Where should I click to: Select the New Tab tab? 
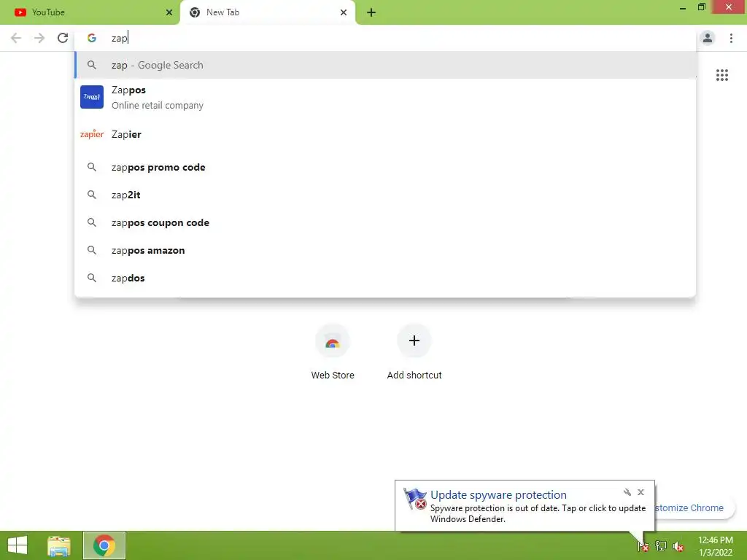point(268,12)
